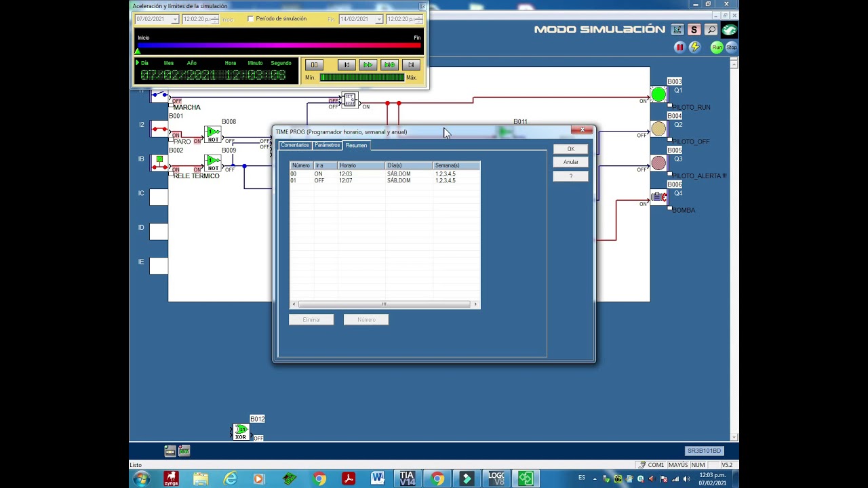Open Google Chrome from the taskbar
This screenshot has width=868, height=488.
tap(319, 479)
